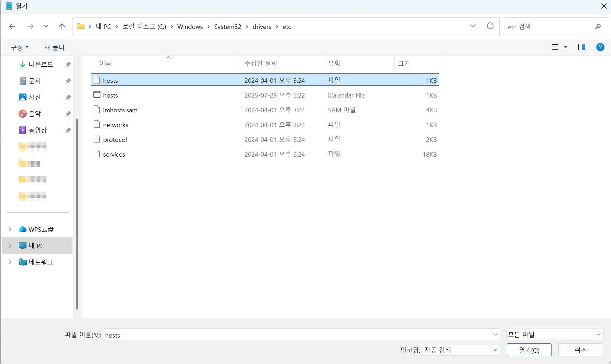The height and width of the screenshot is (364, 611).
Task: Select the services file
Action: [265, 154]
